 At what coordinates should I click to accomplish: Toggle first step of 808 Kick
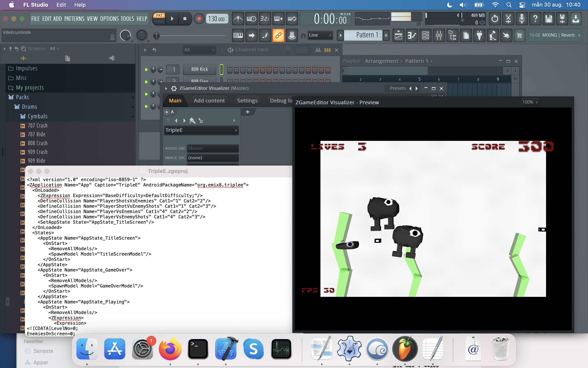click(x=230, y=70)
